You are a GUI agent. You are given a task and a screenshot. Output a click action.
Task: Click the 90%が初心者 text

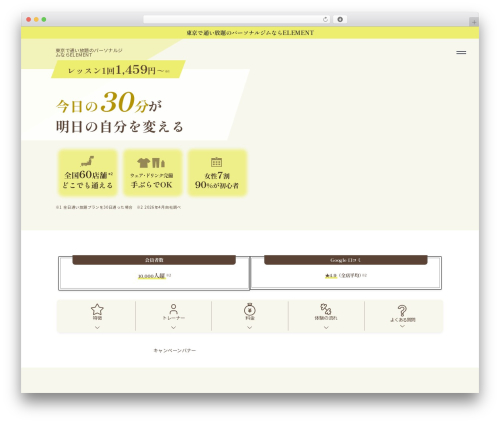pyautogui.click(x=217, y=185)
